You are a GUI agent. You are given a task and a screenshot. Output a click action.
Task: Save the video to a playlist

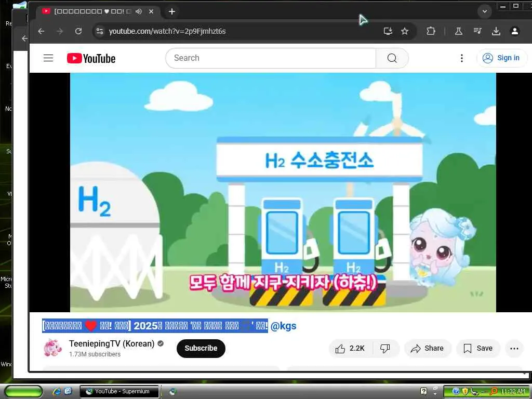click(478, 349)
